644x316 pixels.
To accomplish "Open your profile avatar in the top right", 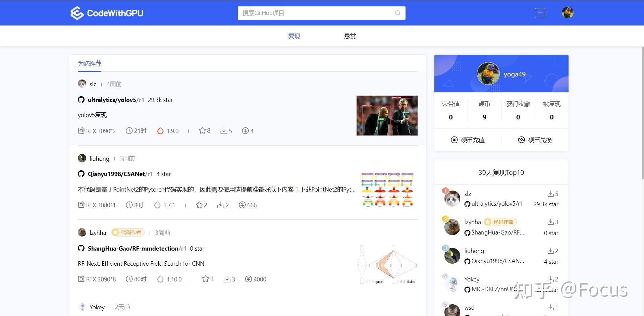I will (x=567, y=13).
